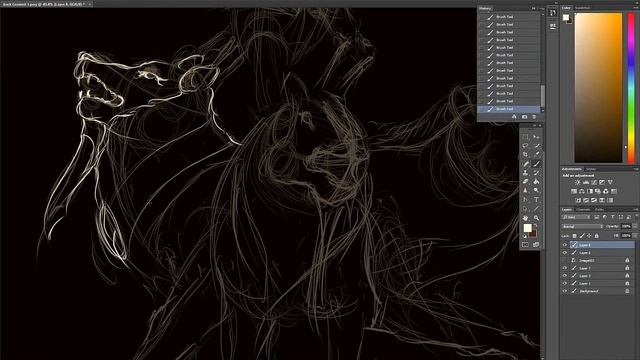Select the Zoom tool
Image resolution: width=640 pixels, height=360 pixels.
[x=536, y=218]
